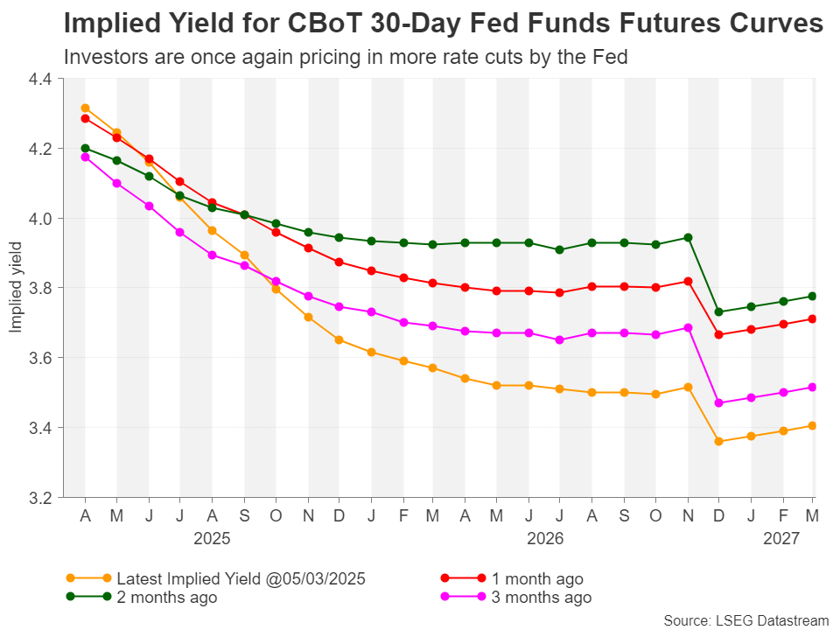Click the 2027 year label on x-axis
This screenshot has height=630, width=840.
(782, 539)
